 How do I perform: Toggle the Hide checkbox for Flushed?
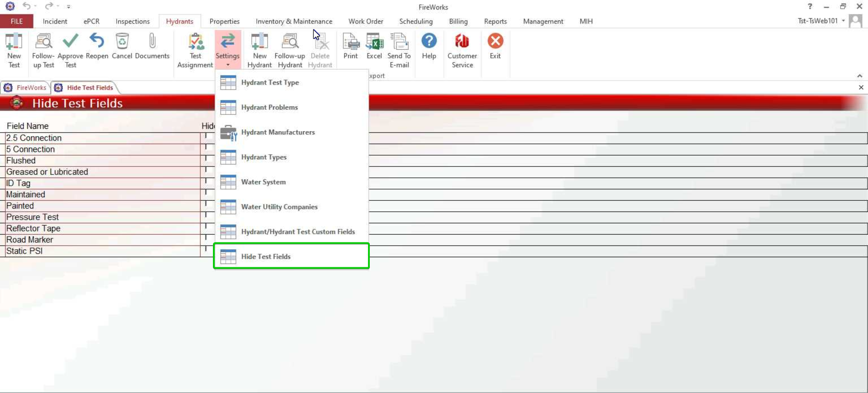tap(206, 158)
